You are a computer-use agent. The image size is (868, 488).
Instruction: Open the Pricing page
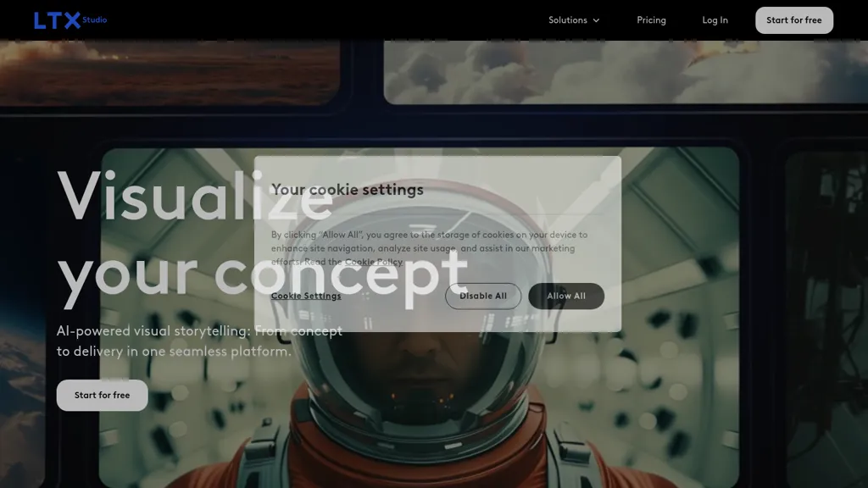(x=651, y=20)
